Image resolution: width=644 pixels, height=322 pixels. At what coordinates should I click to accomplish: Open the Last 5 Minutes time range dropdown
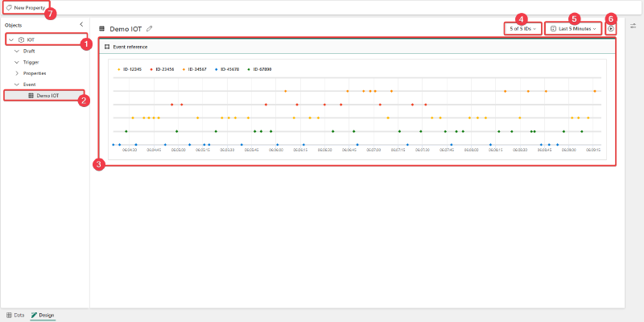coord(573,29)
